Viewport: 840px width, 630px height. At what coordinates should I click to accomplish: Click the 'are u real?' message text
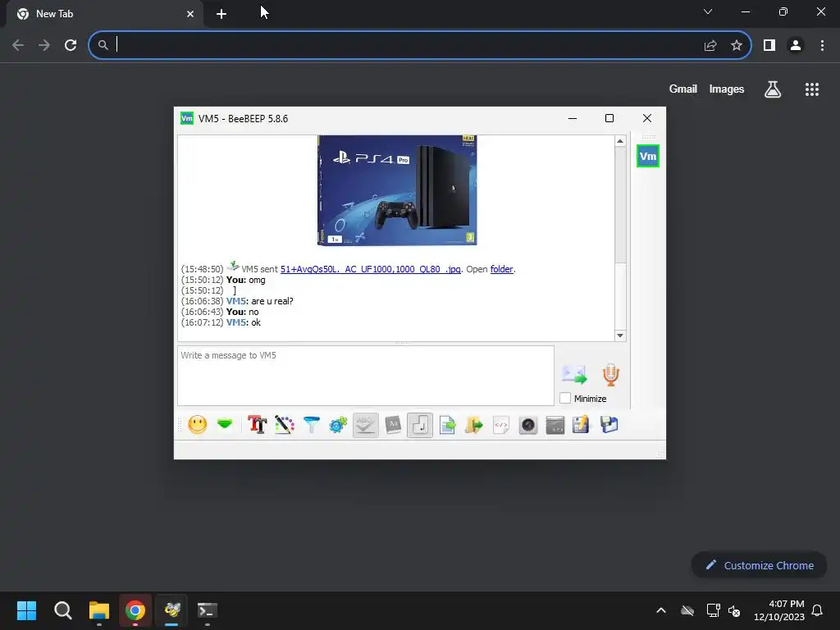coord(272,301)
